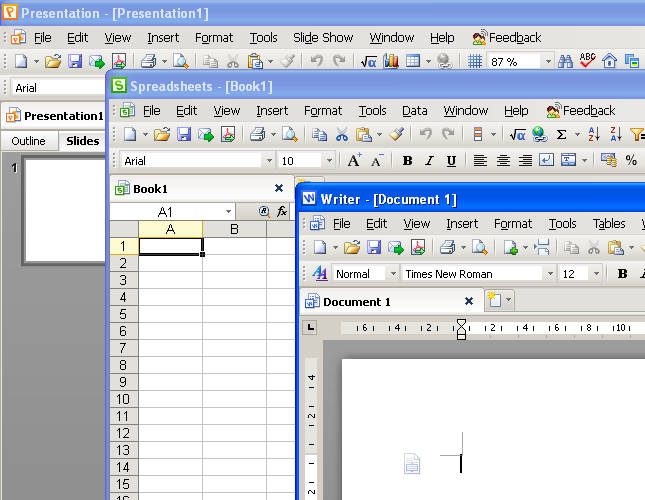Image resolution: width=645 pixels, height=500 pixels.
Task: Click Sort Ascending A-Z icon in Spreadsheets
Action: pyautogui.click(x=594, y=134)
